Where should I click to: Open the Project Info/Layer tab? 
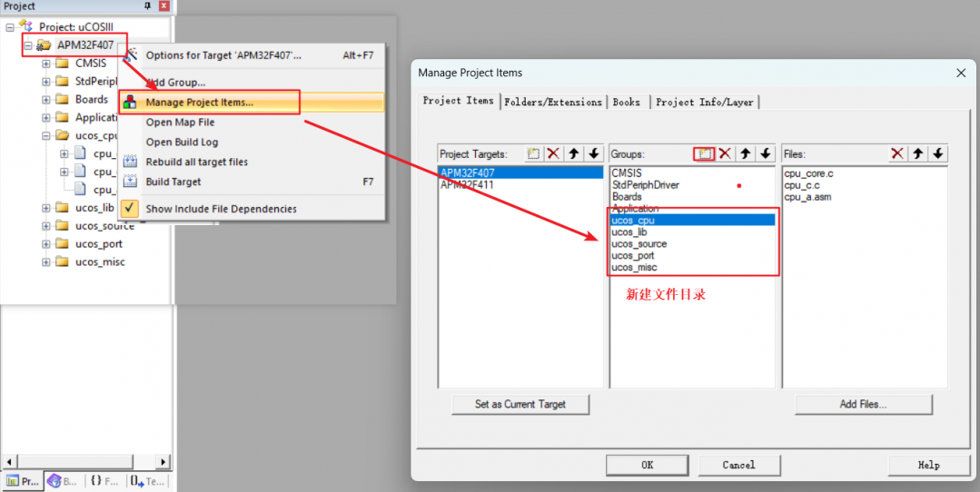tap(705, 102)
